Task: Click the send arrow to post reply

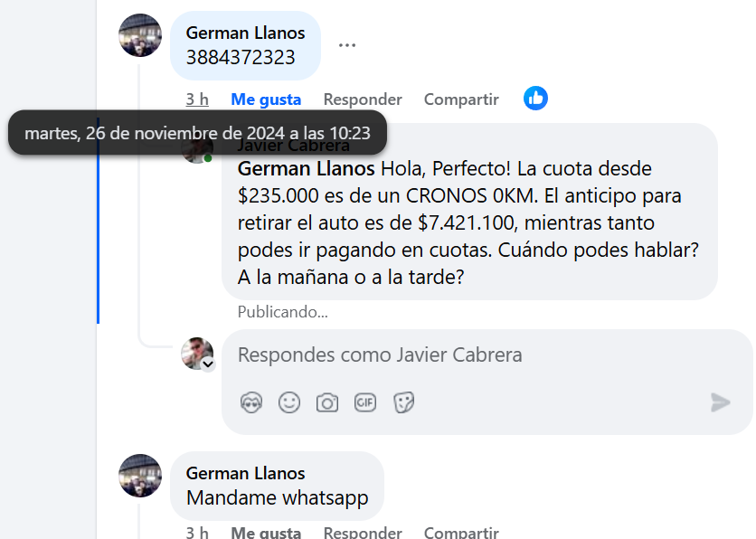Action: [x=720, y=402]
